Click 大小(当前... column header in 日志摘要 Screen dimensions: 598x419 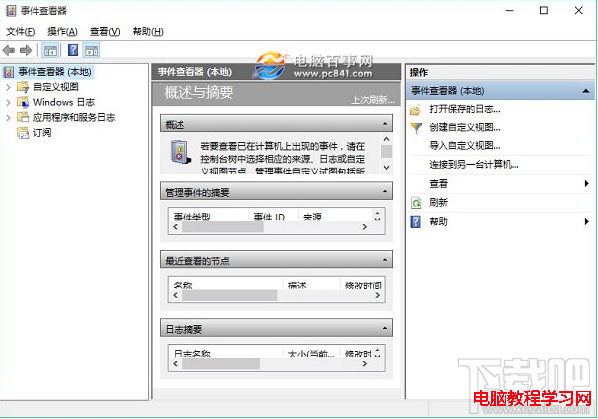(311, 354)
